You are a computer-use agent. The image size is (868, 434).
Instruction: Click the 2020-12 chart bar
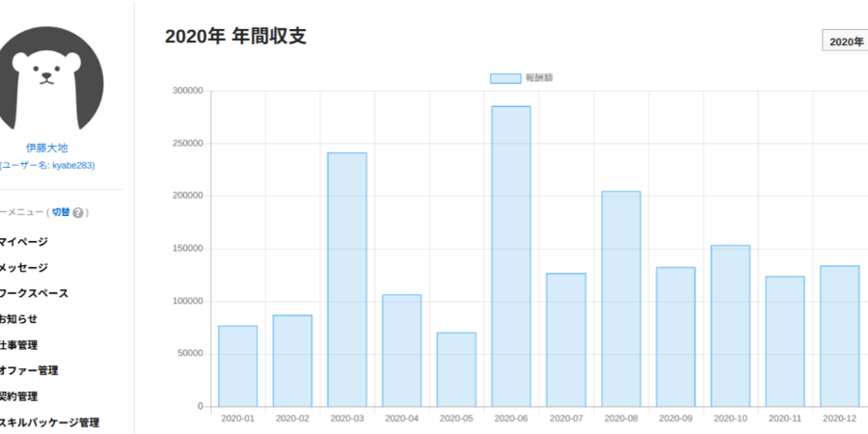pyautogui.click(x=839, y=336)
